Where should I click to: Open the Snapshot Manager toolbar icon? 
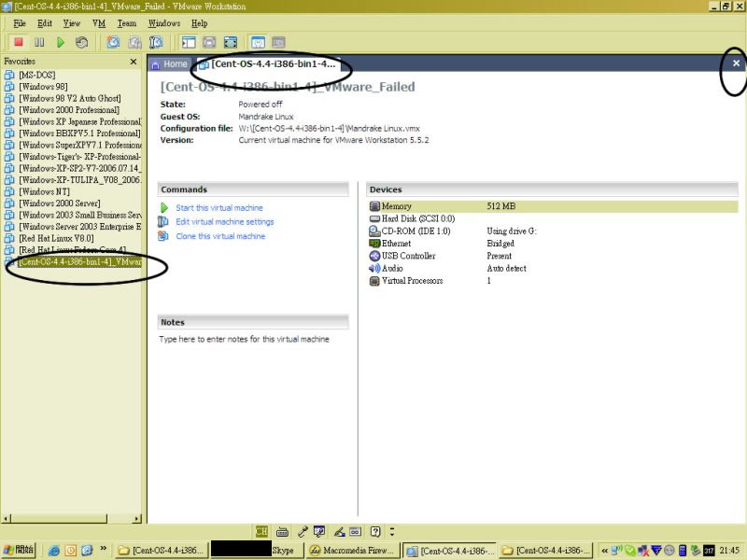(156, 42)
